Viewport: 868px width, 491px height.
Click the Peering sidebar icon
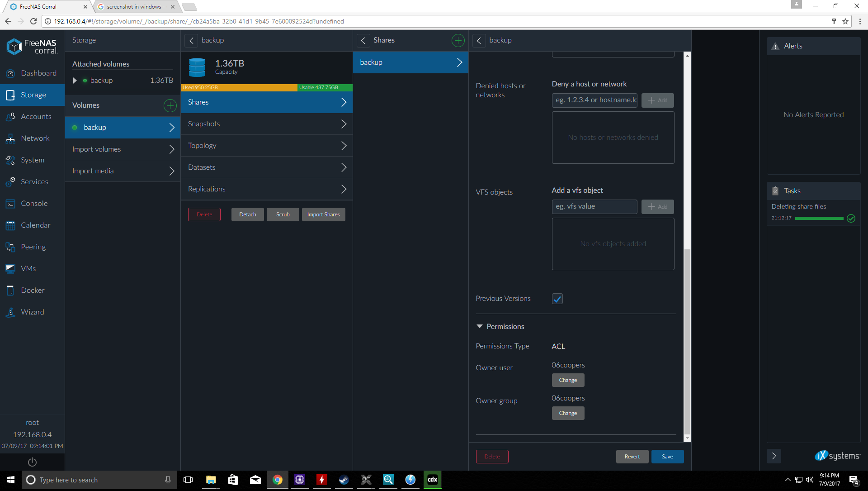click(x=10, y=247)
